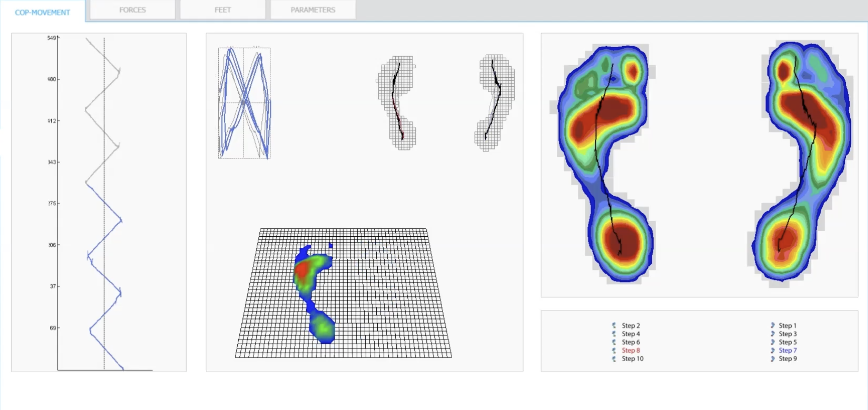The image size is (868, 410).
Task: Click the footprint icon beside Step 9
Action: point(773,359)
